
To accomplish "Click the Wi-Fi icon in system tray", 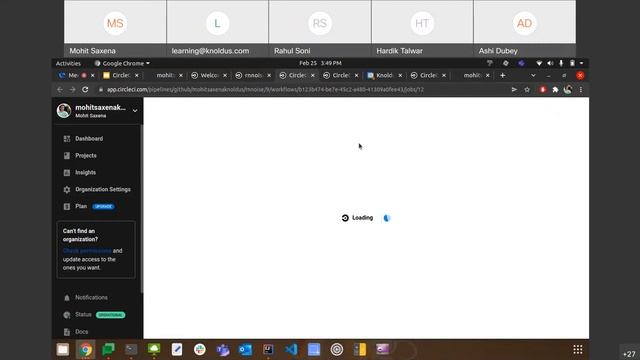I will click(x=539, y=63).
